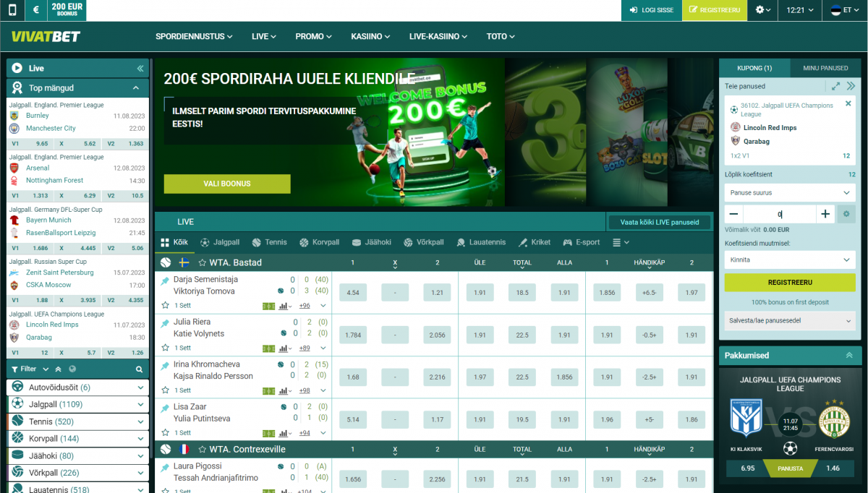This screenshot has width=868, height=493.
Task: Expand the bet slip to full size
Action: click(835, 86)
